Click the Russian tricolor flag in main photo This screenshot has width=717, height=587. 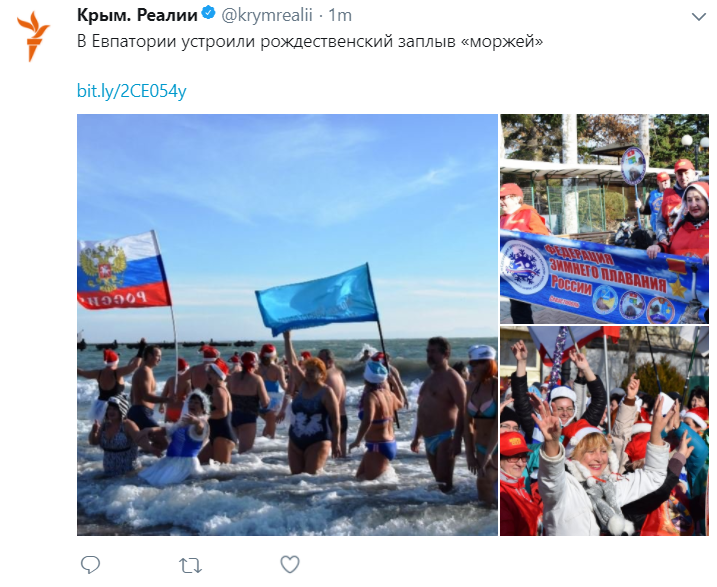click(123, 270)
